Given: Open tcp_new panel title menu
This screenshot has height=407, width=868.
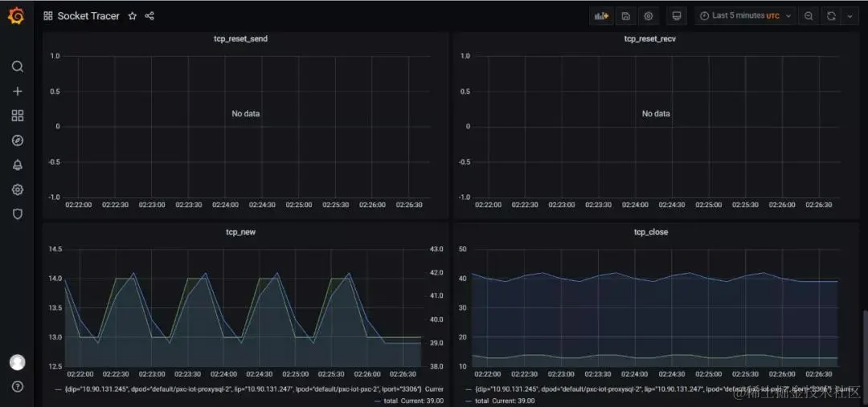Looking at the screenshot, I should tap(242, 232).
